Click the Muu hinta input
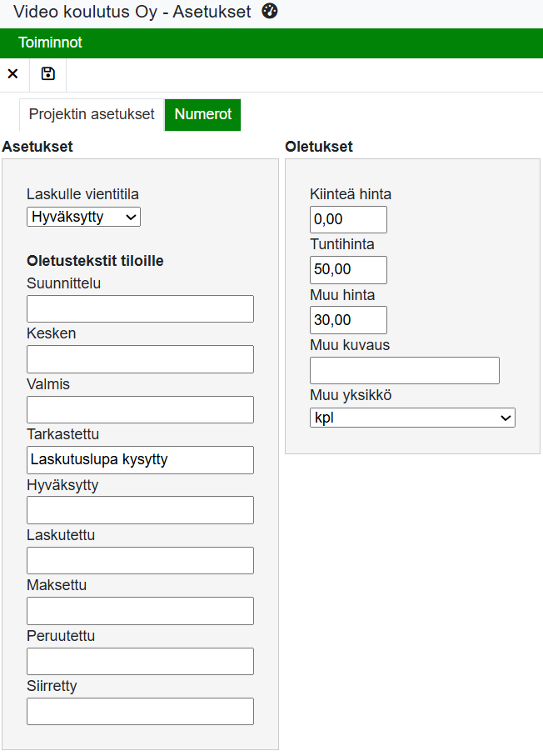Image resolution: width=543 pixels, height=756 pixels. pos(348,320)
